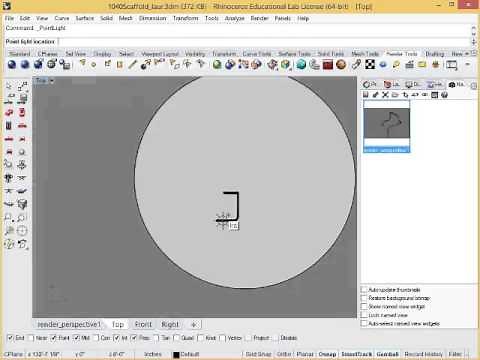Image resolution: width=480 pixels, height=360 pixels.
Task: Click the small yellow point light icon
Action: [x=94, y=65]
